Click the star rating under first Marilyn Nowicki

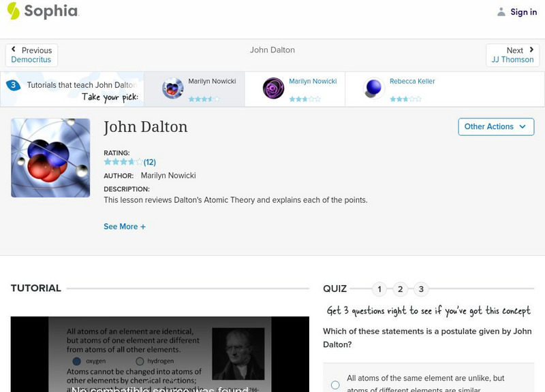tap(204, 99)
